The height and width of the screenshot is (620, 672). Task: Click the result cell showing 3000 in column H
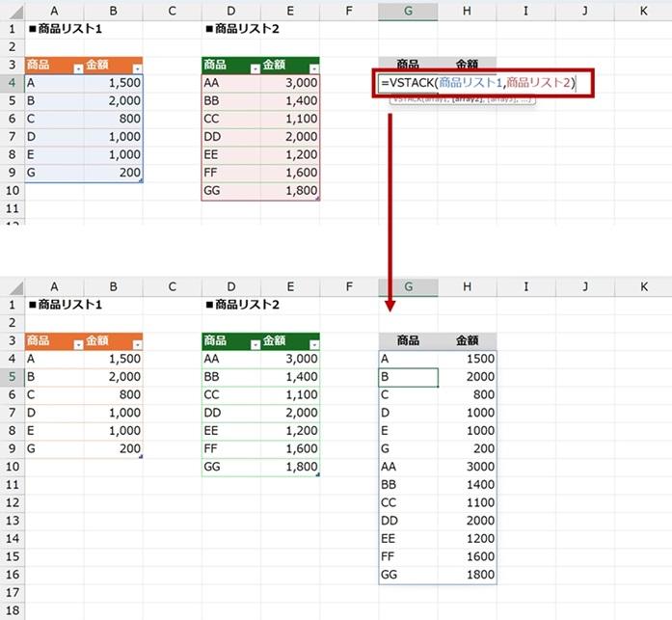coord(468,467)
